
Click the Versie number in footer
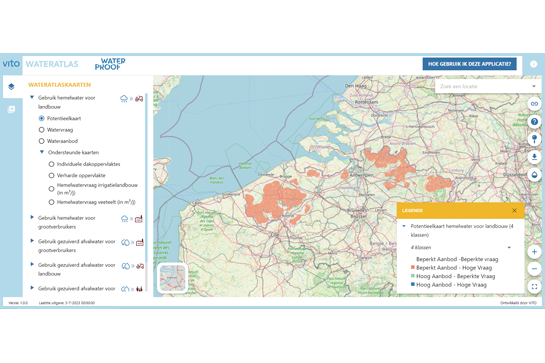18,303
